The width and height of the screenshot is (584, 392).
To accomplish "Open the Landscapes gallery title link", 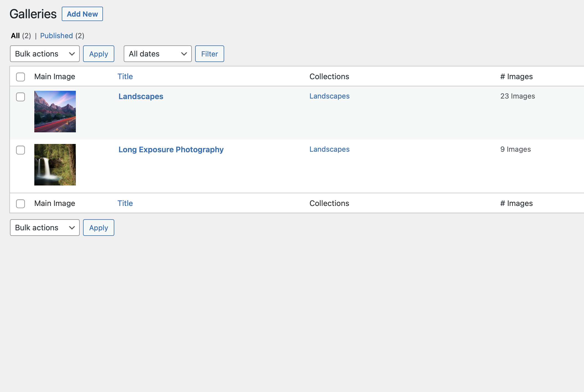I will 141,96.
